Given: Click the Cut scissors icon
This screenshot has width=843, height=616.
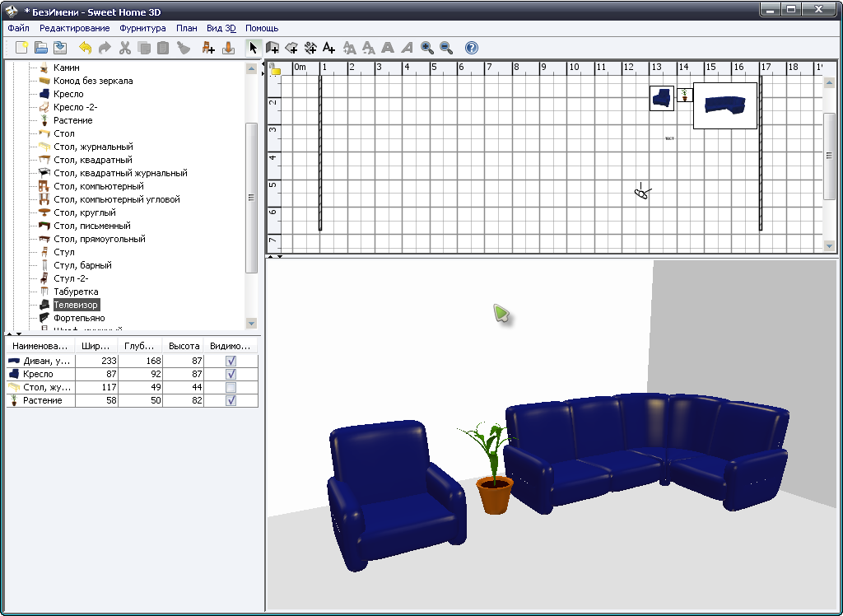Looking at the screenshot, I should [125, 48].
